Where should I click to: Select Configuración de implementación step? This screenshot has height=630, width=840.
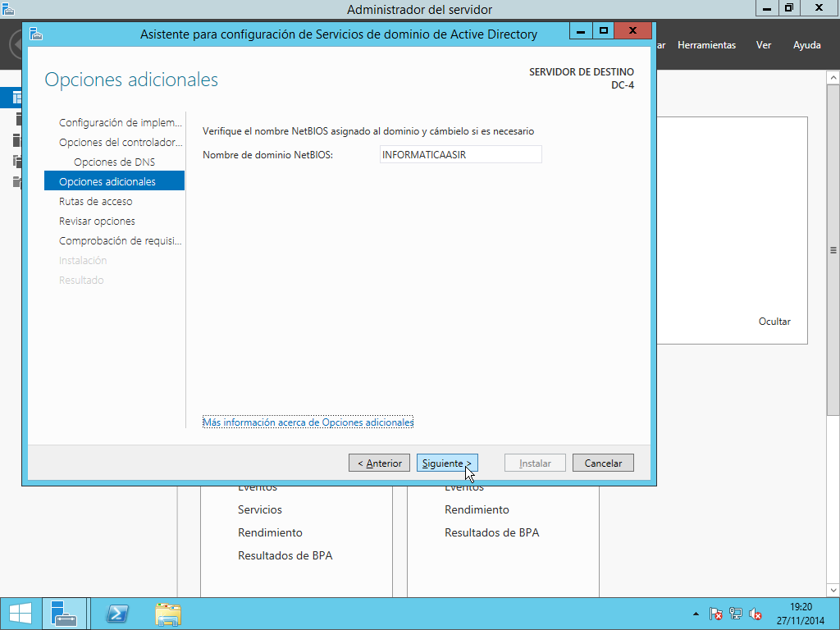coord(120,123)
